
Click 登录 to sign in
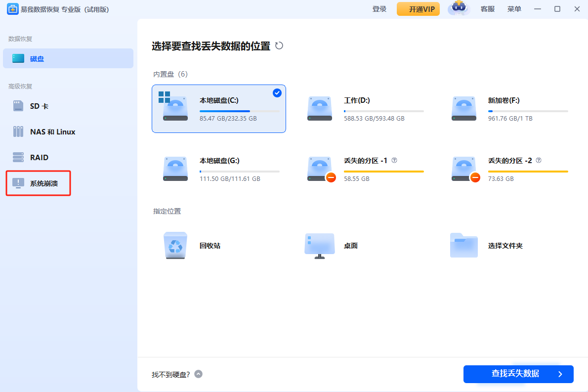pos(379,9)
